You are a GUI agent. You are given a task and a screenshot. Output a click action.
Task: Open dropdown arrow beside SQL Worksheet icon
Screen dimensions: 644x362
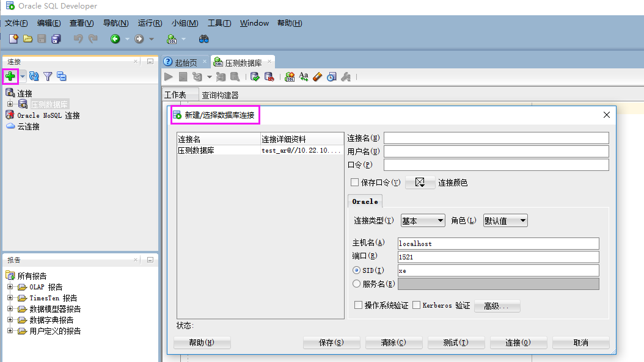point(183,39)
